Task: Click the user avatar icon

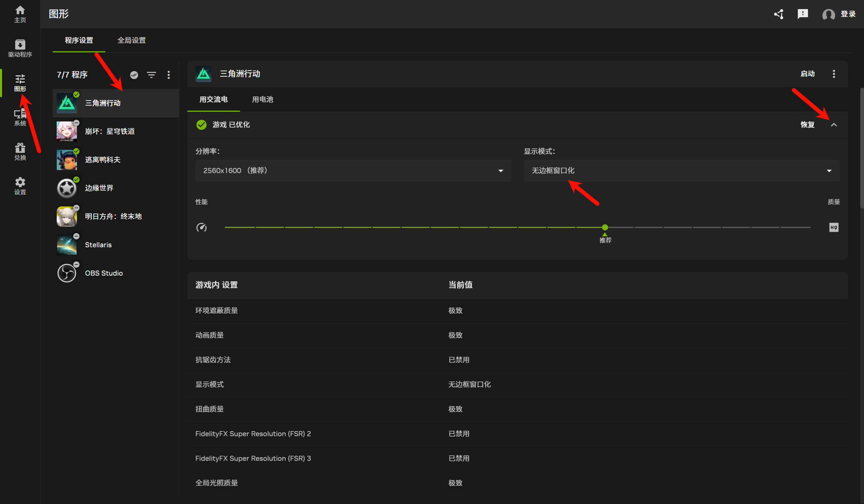Action: [x=828, y=15]
